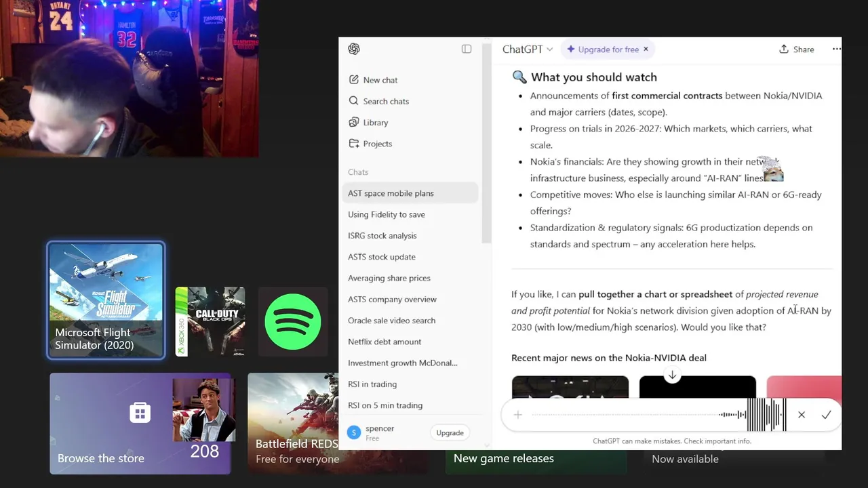The width and height of the screenshot is (868, 488).
Task: Open the Oracle sale video search chat
Action: coord(411,321)
